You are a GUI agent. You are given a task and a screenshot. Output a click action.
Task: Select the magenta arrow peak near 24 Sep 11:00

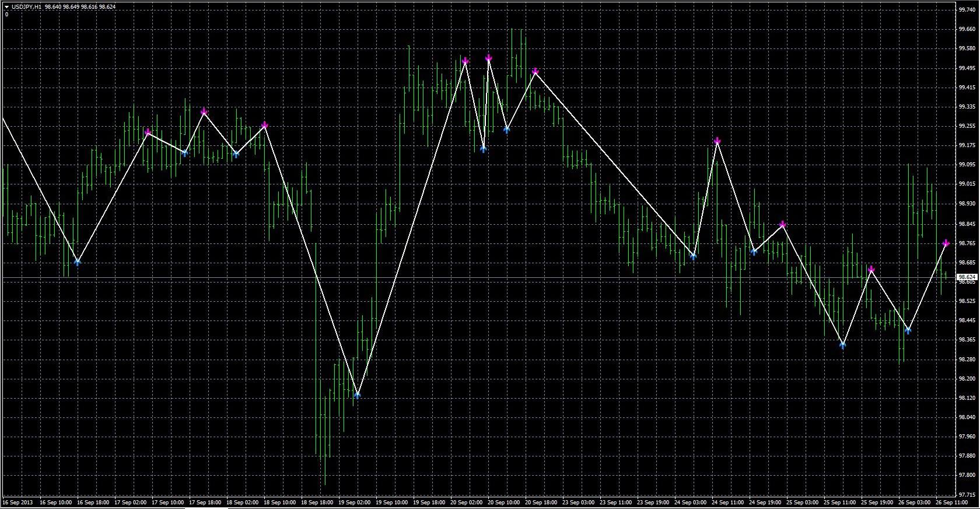pyautogui.click(x=717, y=141)
